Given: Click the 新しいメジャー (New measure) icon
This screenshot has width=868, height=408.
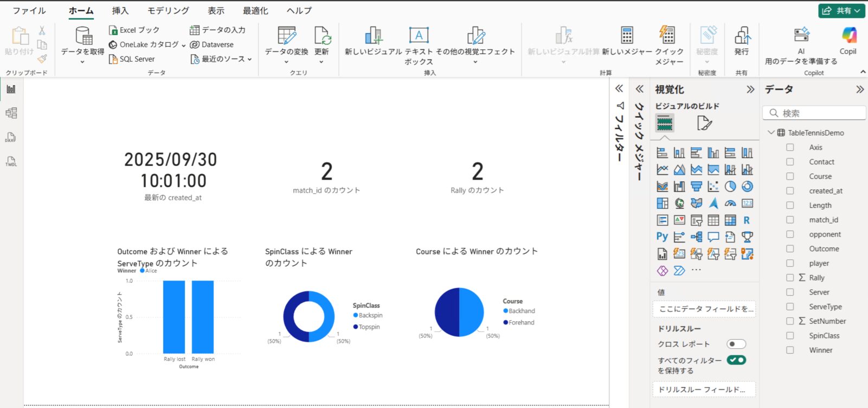Looking at the screenshot, I should tap(627, 36).
